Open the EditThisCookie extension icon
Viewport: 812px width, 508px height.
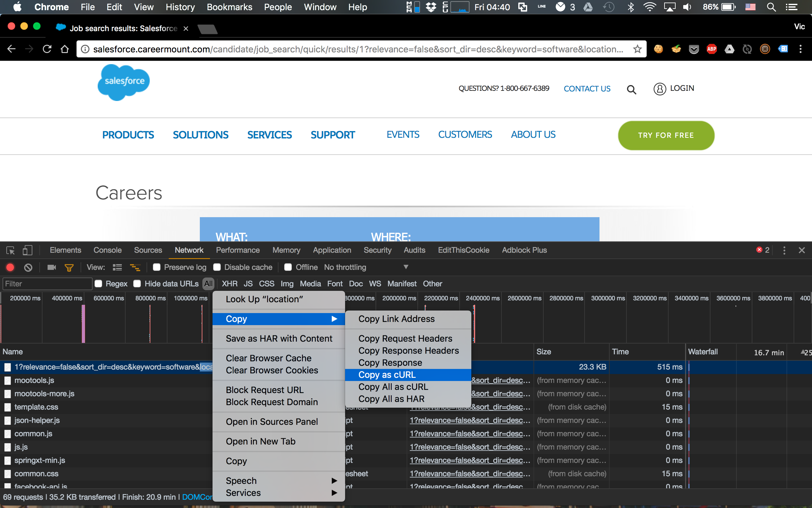pos(658,49)
